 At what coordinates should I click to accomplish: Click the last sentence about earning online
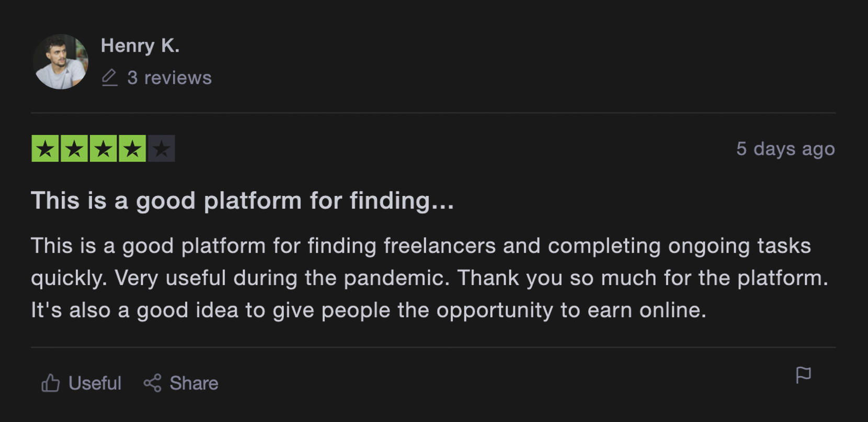coord(369,310)
